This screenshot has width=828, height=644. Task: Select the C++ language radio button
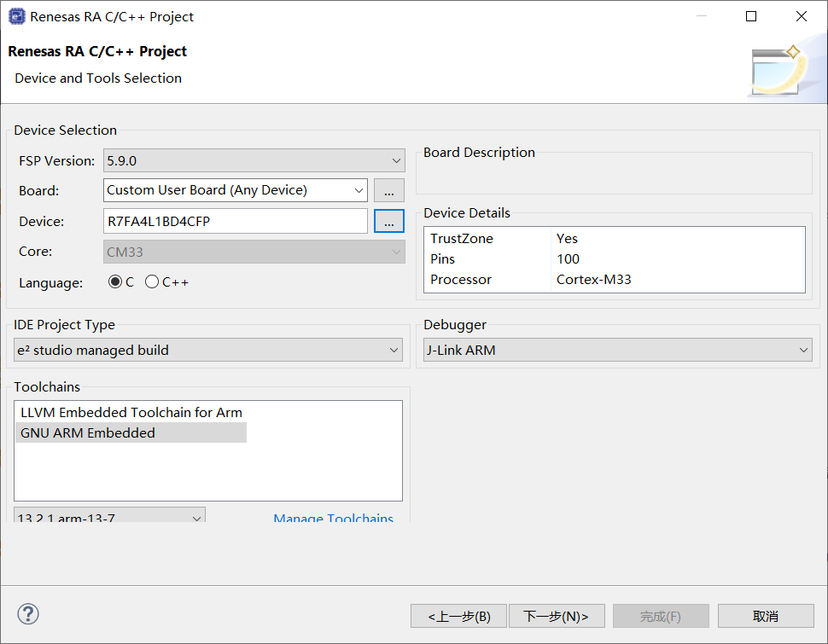pyautogui.click(x=152, y=281)
